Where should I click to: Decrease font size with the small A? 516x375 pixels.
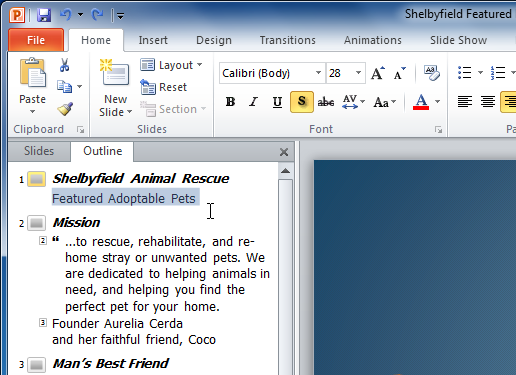click(400, 73)
